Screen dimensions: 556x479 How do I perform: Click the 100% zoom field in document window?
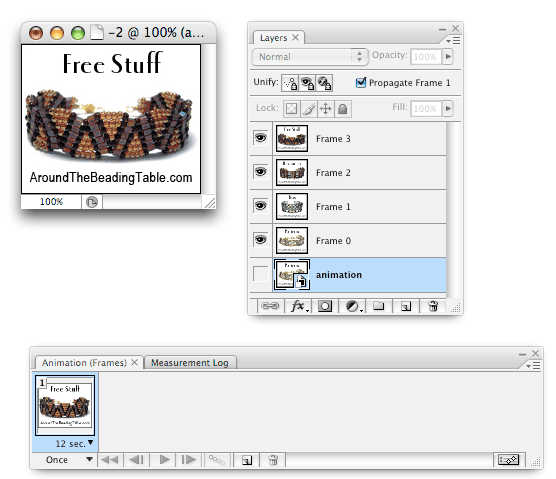[x=51, y=202]
